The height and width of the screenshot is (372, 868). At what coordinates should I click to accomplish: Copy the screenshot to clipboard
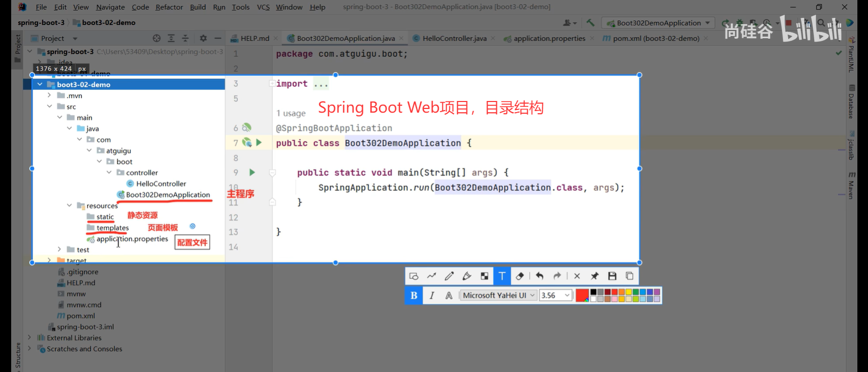[x=630, y=276]
